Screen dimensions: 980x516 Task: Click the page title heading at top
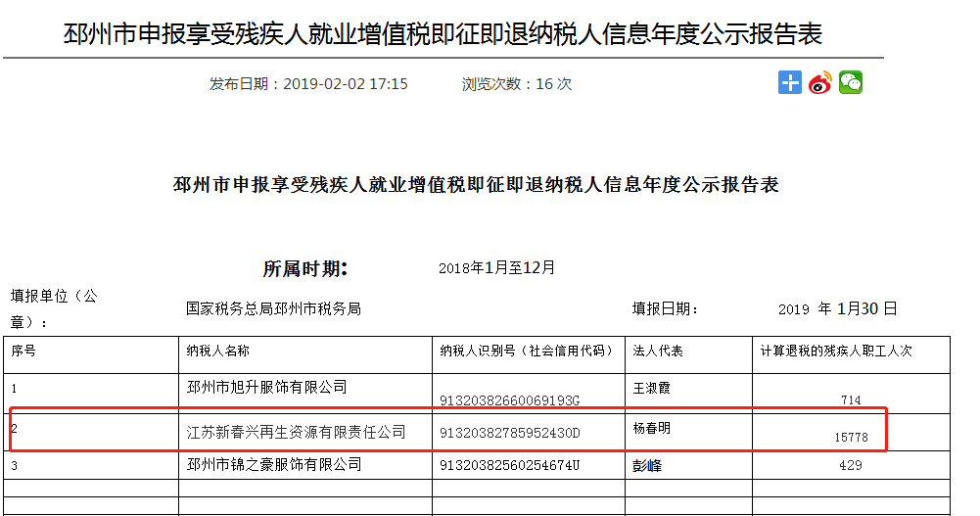[443, 33]
